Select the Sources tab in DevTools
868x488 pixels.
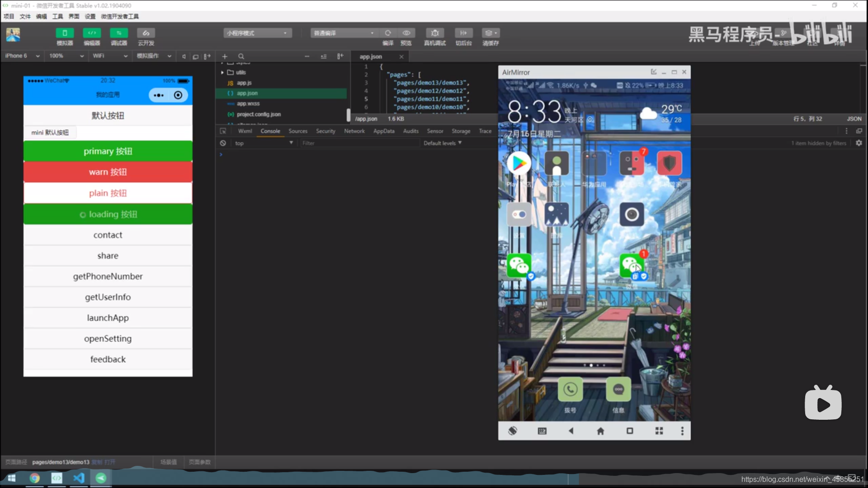[x=297, y=131]
